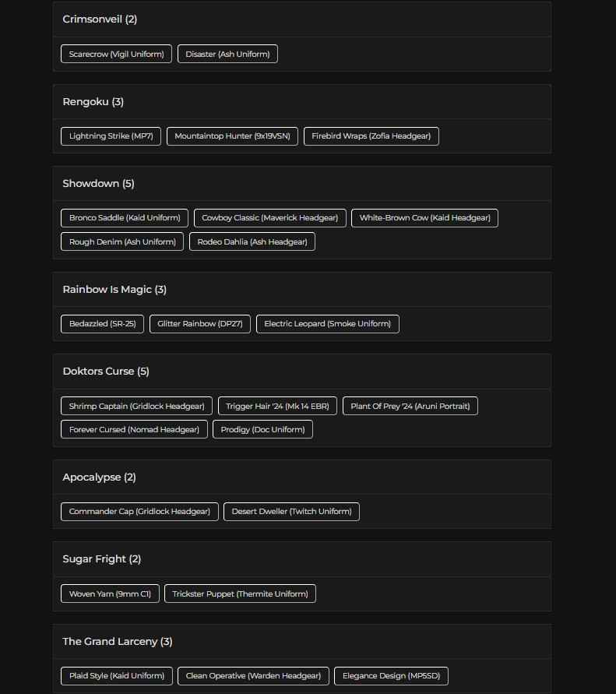
Task: Click the Scarecrow (Vigil Uniform) tag
Action: click(x=116, y=54)
